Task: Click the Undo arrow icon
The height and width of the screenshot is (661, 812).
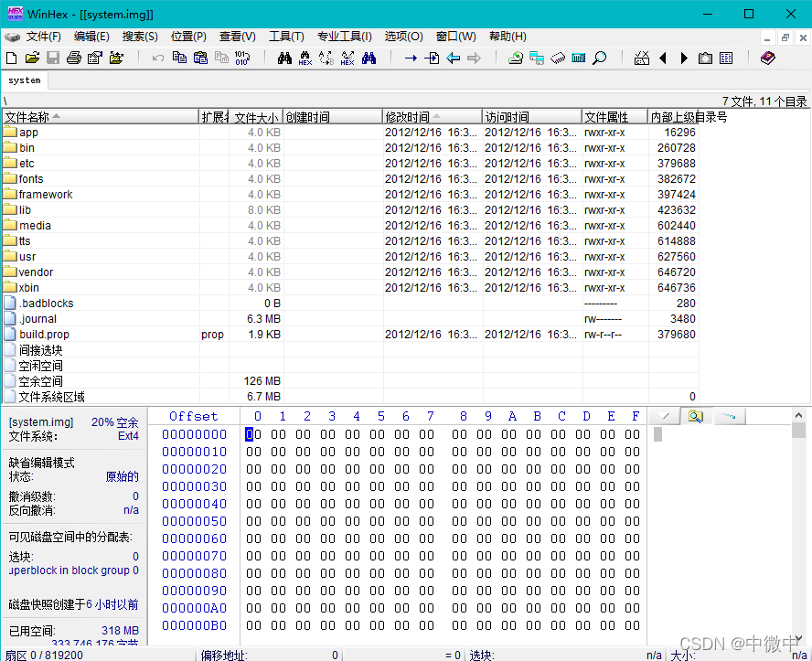Action: 158,58
